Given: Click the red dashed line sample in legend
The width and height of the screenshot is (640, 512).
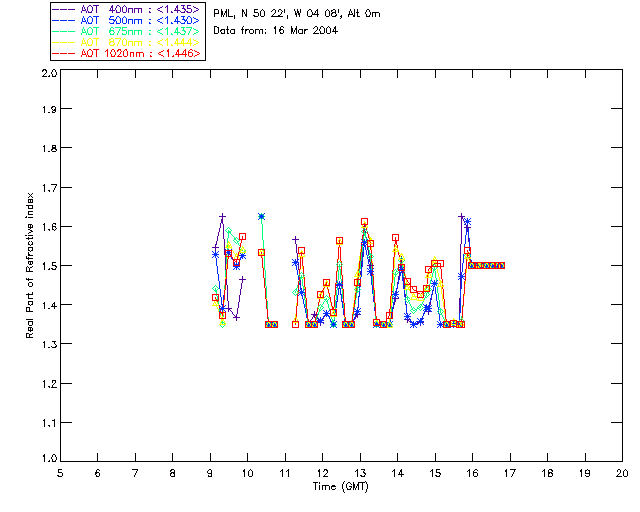Looking at the screenshot, I should [x=64, y=53].
